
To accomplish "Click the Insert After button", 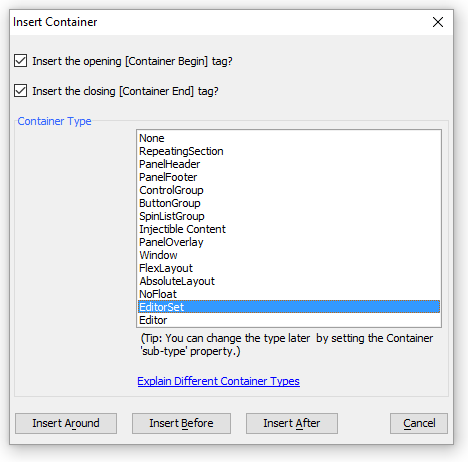I will tap(292, 423).
